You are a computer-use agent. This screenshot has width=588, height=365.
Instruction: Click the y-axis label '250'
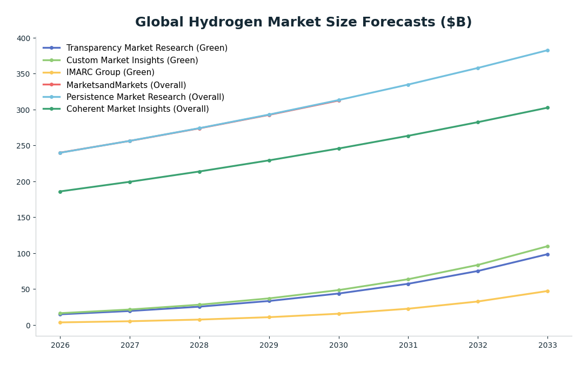pos(24,146)
